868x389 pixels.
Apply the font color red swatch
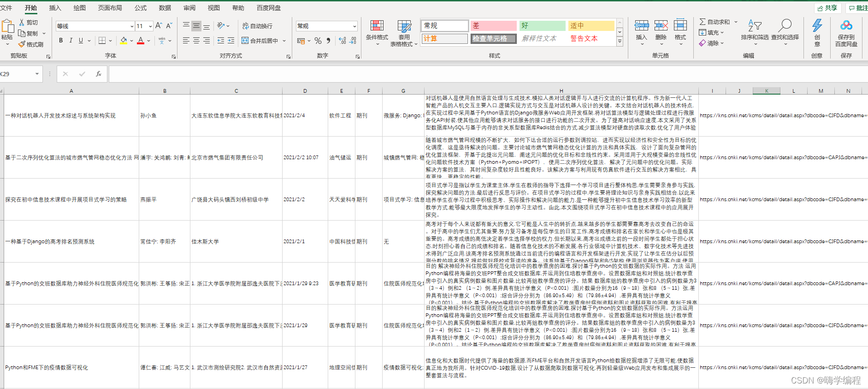[x=141, y=41]
